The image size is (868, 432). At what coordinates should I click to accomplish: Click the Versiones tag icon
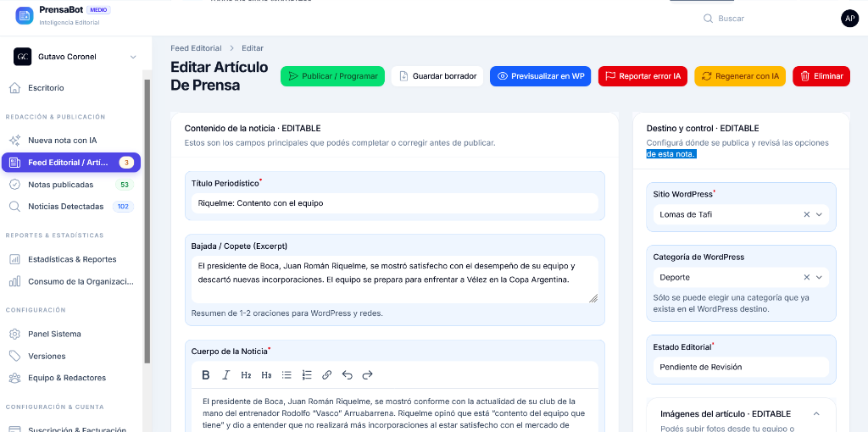15,357
